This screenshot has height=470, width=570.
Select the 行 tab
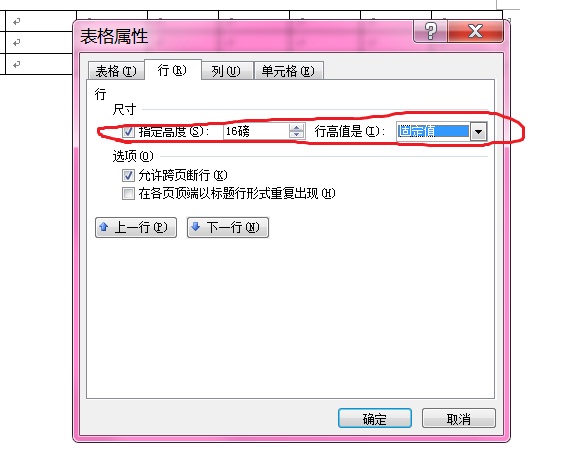click(172, 70)
